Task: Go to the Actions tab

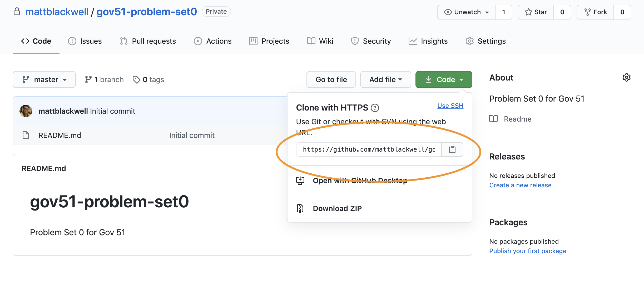Action: [213, 41]
